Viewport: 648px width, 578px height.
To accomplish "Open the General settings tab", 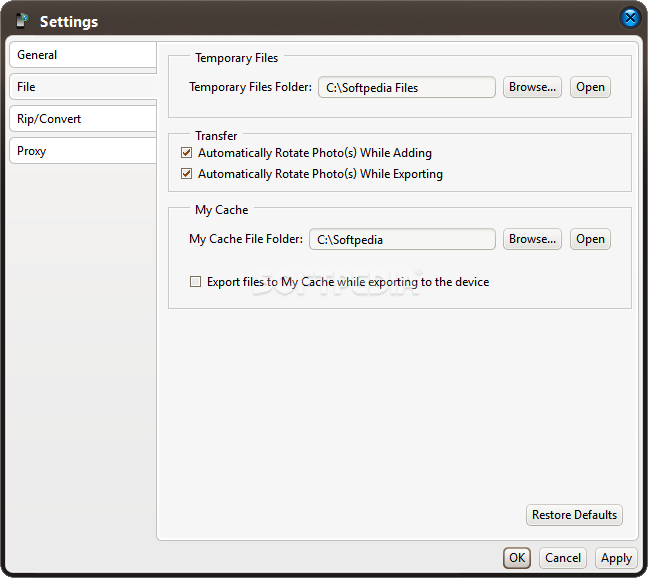I will point(83,55).
